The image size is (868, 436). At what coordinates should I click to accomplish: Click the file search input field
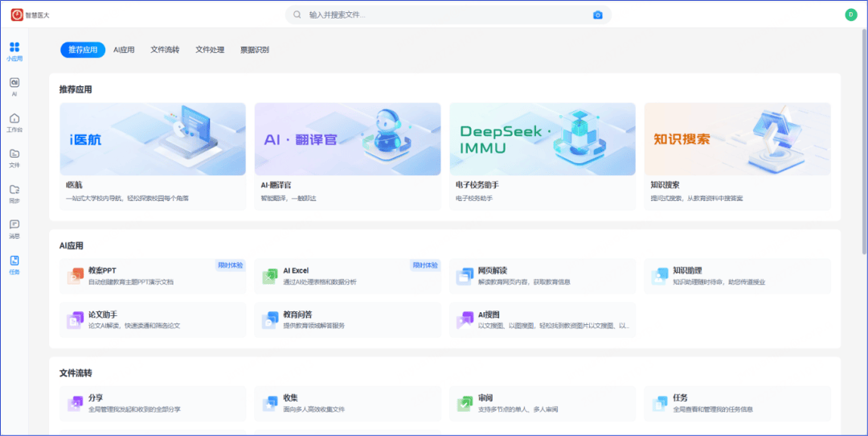(442, 14)
